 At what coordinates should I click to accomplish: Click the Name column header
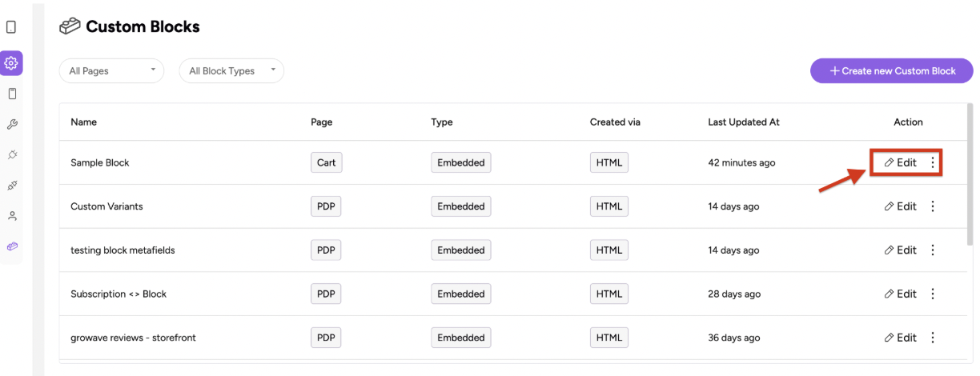click(83, 122)
